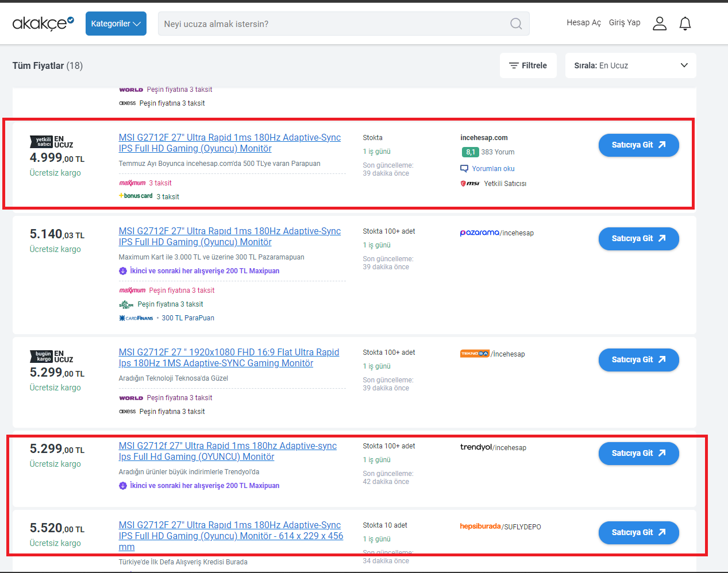This screenshot has width=728, height=573.
Task: Click the magnifier search icon
Action: tap(516, 24)
